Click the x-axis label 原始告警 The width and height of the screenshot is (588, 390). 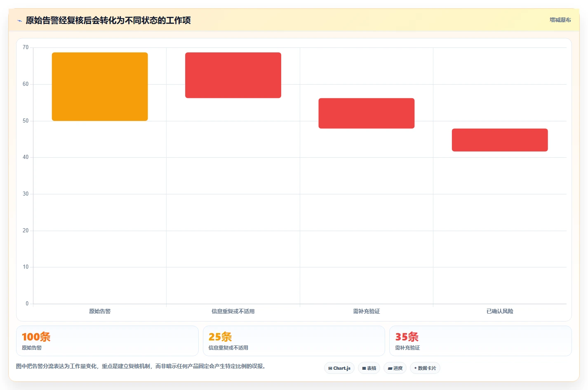coord(100,311)
